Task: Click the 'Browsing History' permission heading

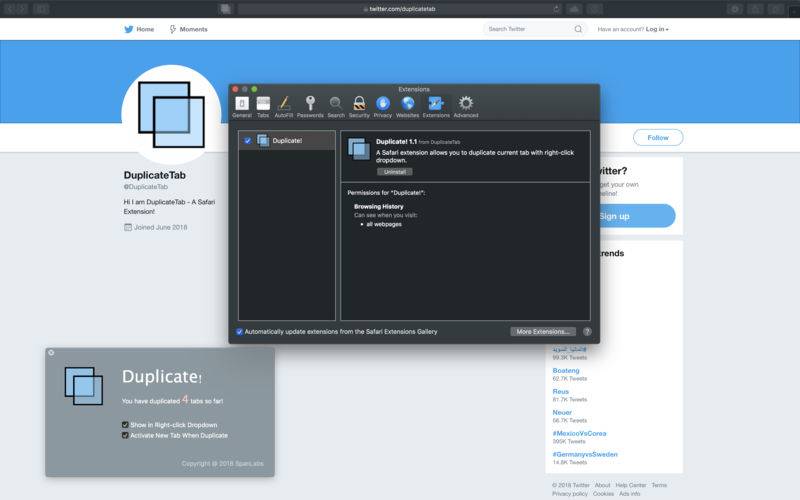Action: click(379, 207)
